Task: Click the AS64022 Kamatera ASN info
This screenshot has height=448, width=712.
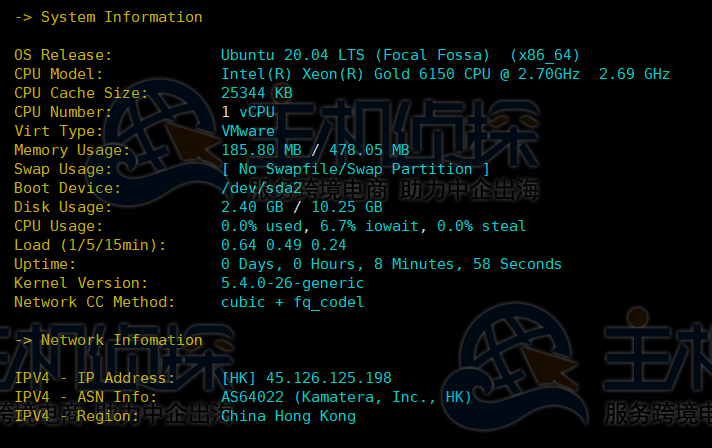Action: pos(346,397)
